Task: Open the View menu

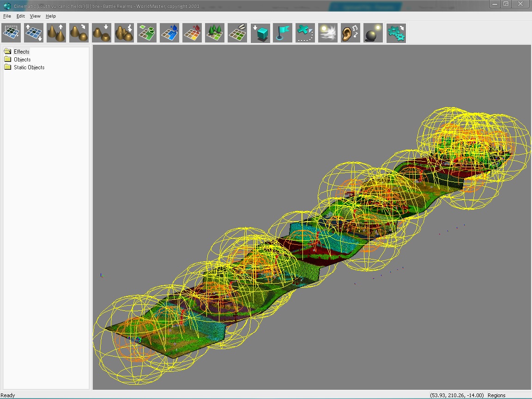Action: pos(35,16)
